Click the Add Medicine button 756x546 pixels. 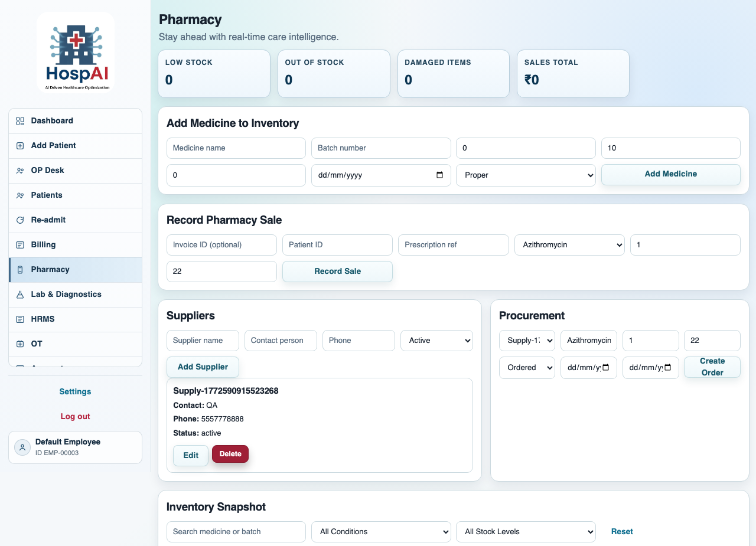(x=670, y=174)
